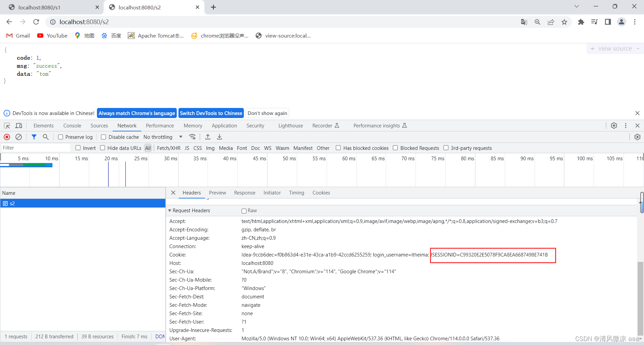Open the media control playlist icon
644x345 pixels.
click(x=594, y=22)
